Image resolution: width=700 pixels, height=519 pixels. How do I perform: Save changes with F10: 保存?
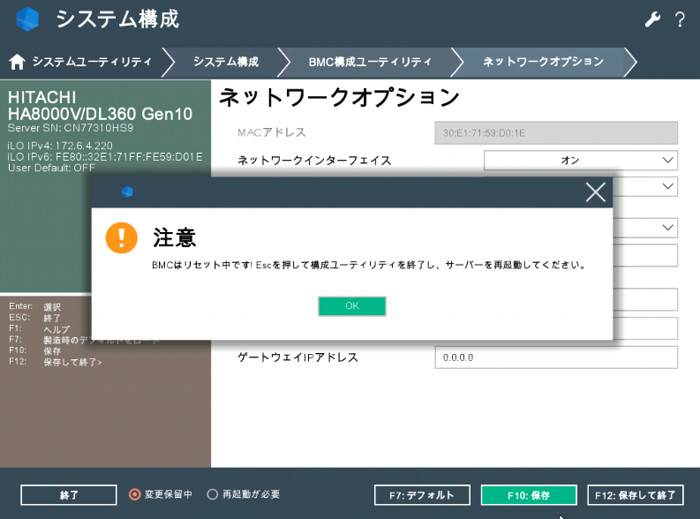click(x=528, y=495)
